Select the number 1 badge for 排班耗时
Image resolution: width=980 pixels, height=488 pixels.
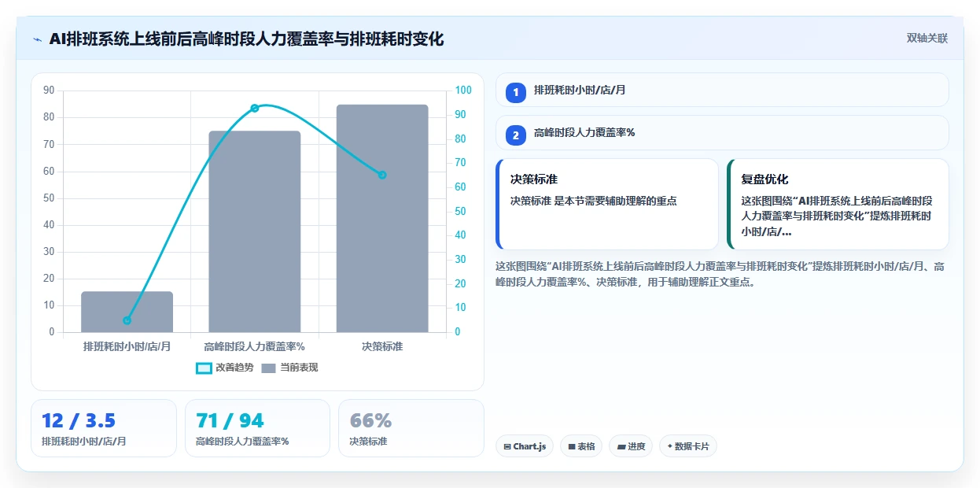(516, 93)
